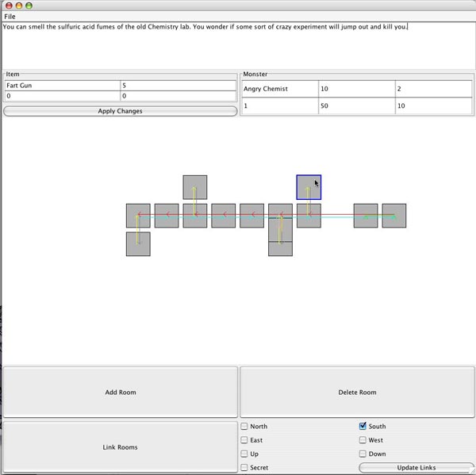Click the Add Room button

(x=121, y=393)
